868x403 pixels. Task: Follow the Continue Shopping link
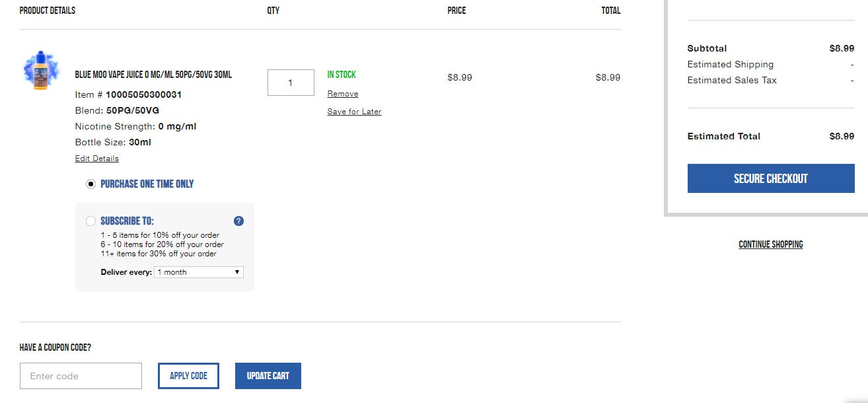[x=771, y=244]
